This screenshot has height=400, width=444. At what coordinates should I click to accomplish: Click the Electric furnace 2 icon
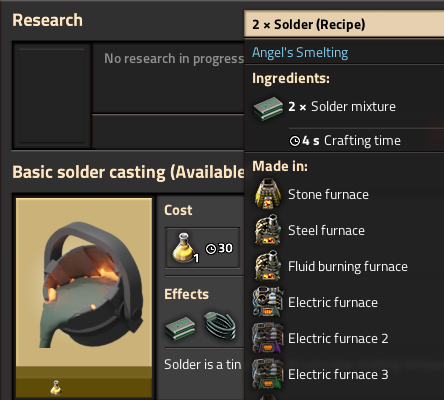click(268, 338)
